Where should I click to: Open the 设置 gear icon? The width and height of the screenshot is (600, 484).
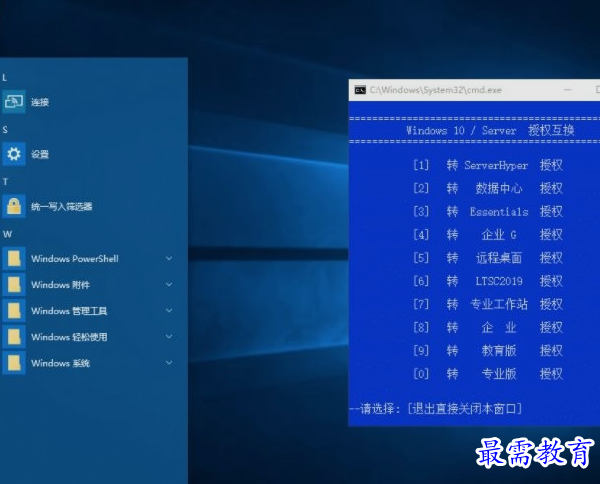coord(14,154)
